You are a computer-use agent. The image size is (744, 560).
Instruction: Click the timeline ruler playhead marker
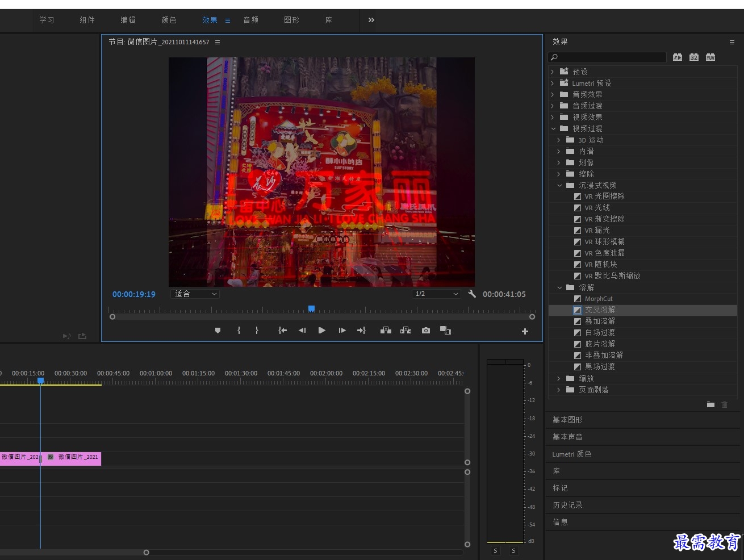pos(40,381)
